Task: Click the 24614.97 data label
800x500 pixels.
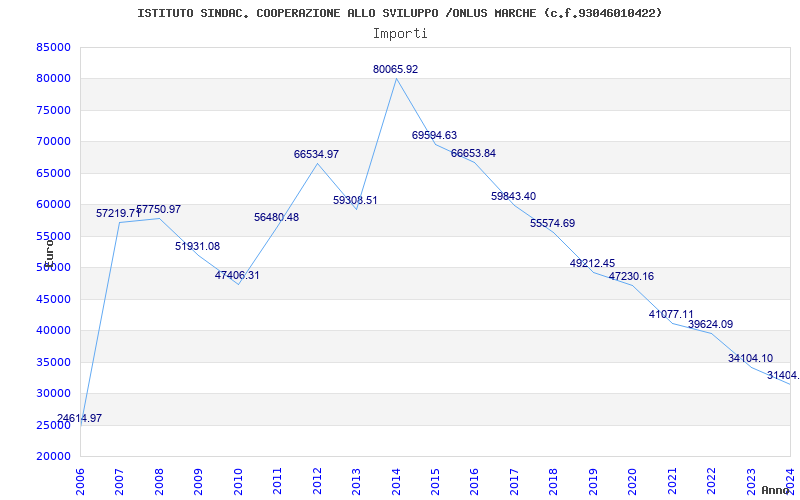Action: point(80,418)
